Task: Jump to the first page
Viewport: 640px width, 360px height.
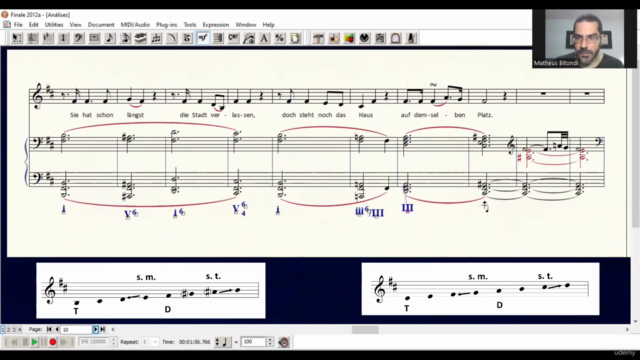Action: coord(49,329)
